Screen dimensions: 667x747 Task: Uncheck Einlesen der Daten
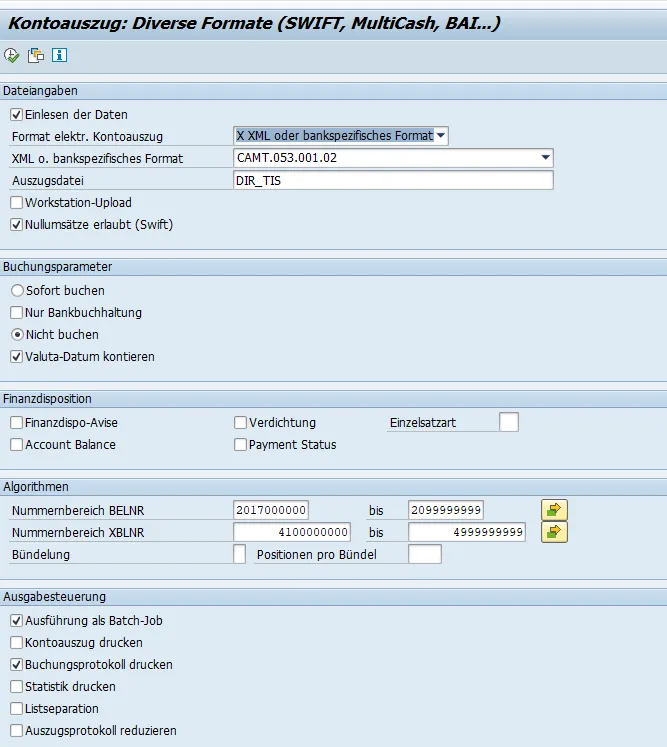tap(17, 115)
